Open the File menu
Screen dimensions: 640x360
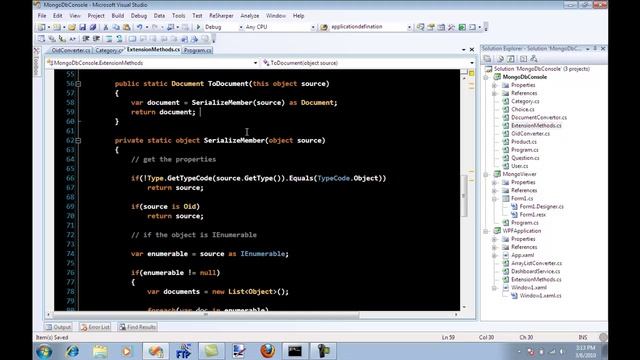coord(42,16)
